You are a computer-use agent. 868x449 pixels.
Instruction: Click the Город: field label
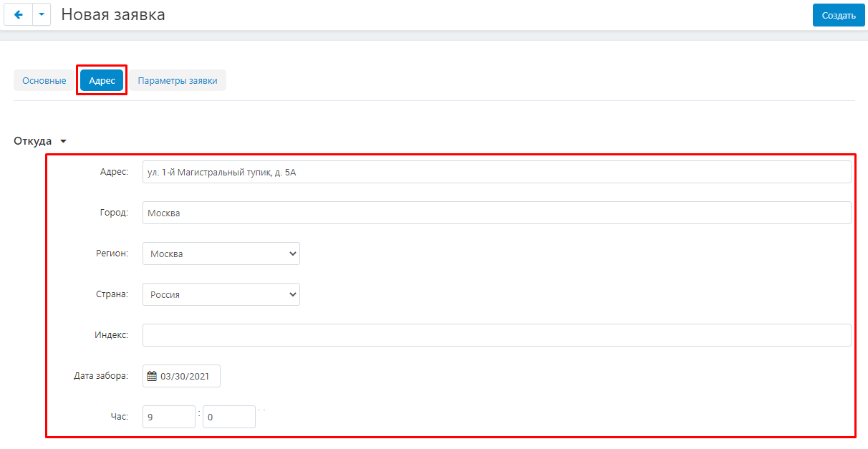pos(114,213)
